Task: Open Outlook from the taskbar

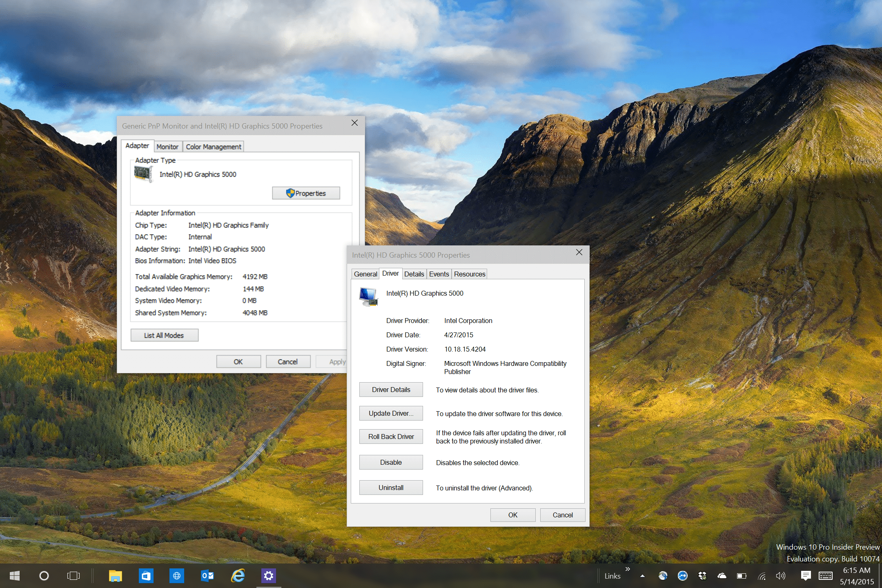Action: tap(207, 576)
